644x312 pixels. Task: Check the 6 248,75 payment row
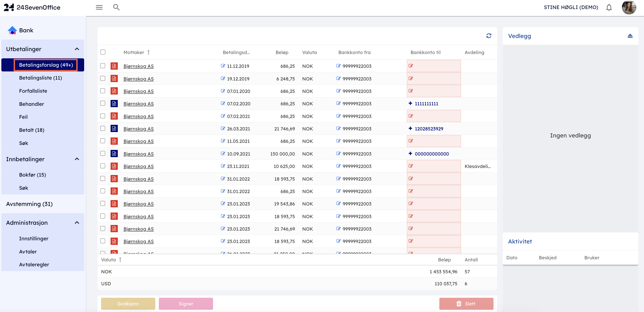click(103, 78)
